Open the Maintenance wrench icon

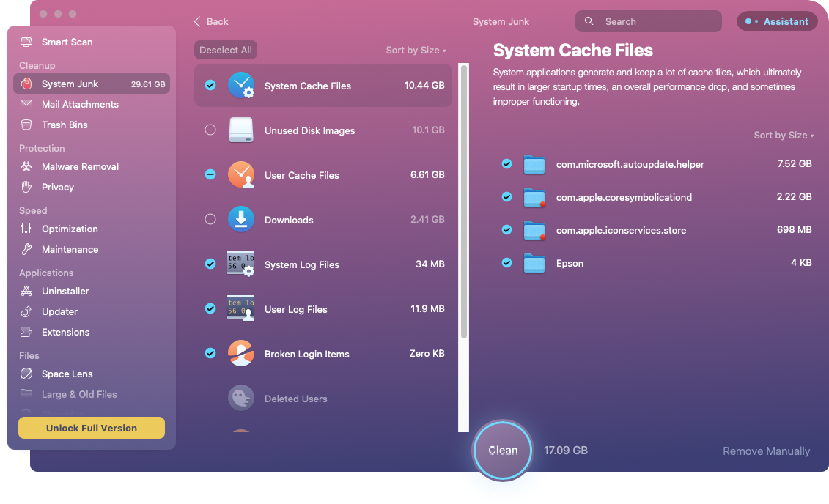coord(26,249)
